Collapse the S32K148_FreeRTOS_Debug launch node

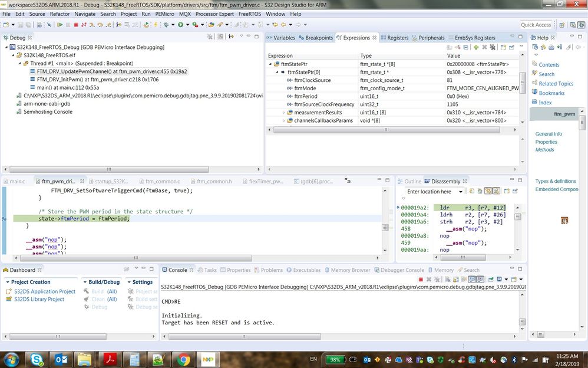point(6,47)
